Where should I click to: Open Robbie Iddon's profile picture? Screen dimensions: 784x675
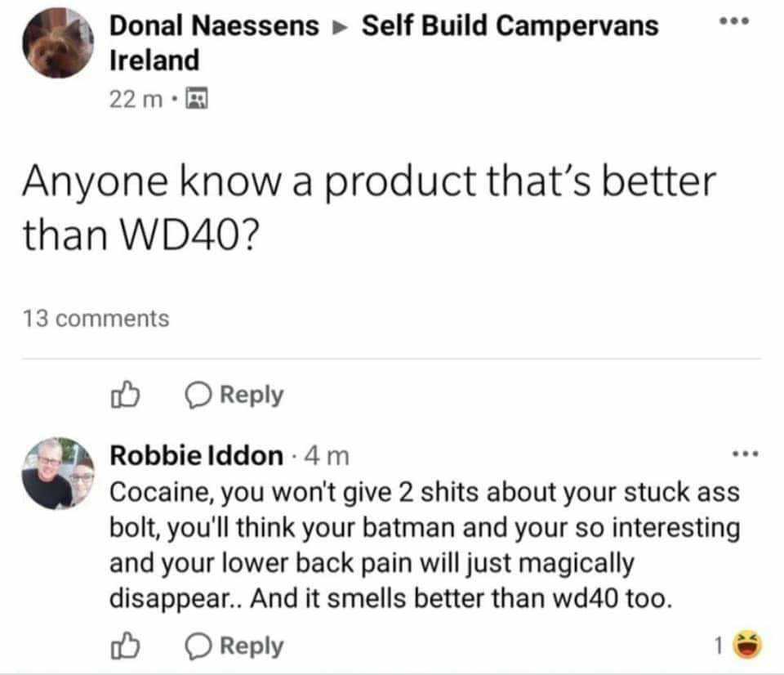click(58, 472)
